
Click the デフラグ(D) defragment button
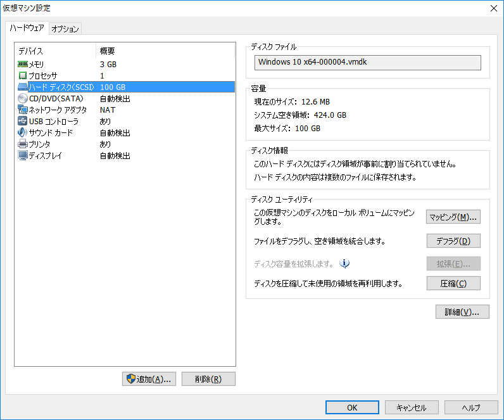(453, 241)
